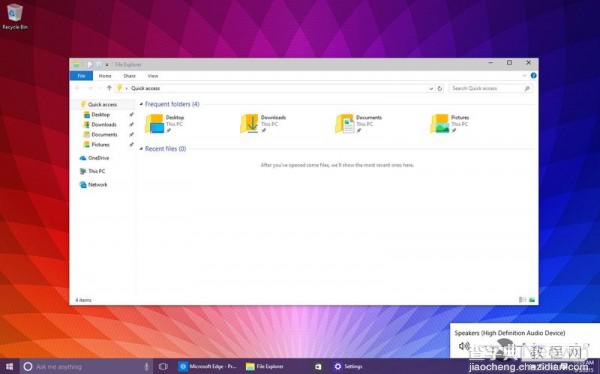Open Task View from taskbar

tap(163, 367)
